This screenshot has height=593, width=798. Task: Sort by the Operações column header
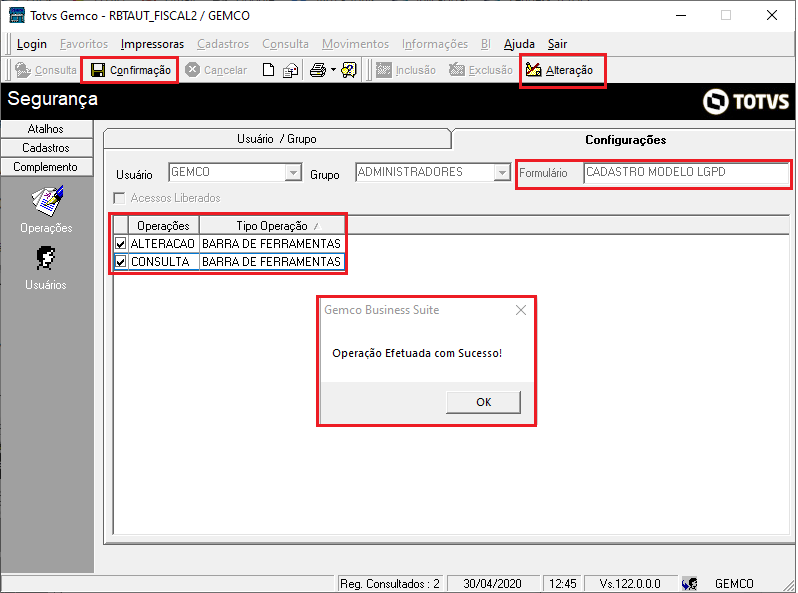[163, 225]
